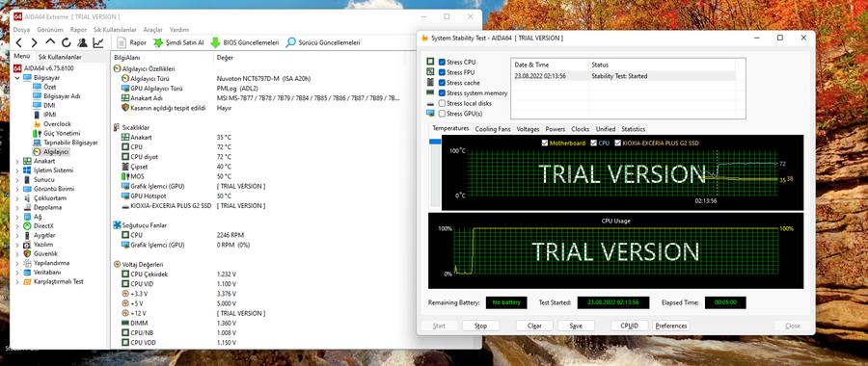The image size is (868, 366).
Task: Click the Karşılaştırmalı Test tree item
Action: [x=59, y=281]
